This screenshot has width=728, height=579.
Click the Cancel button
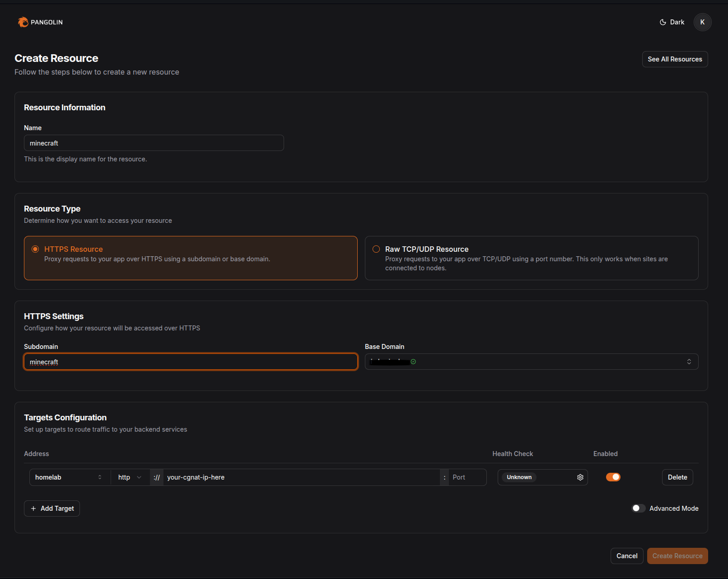(626, 556)
